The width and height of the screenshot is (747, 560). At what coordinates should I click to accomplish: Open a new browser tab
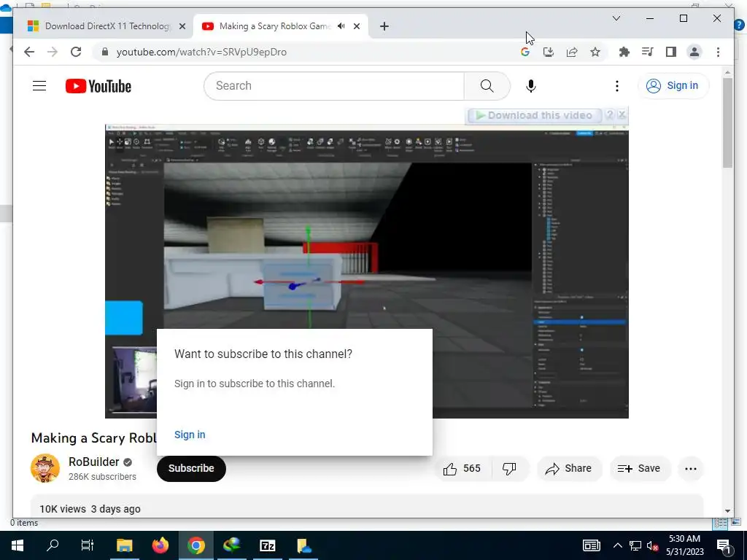(x=384, y=27)
